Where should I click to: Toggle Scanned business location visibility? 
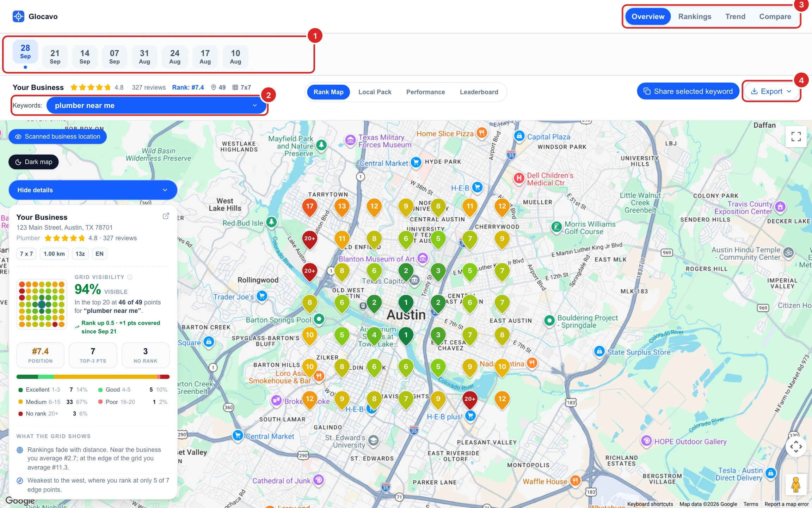[57, 137]
